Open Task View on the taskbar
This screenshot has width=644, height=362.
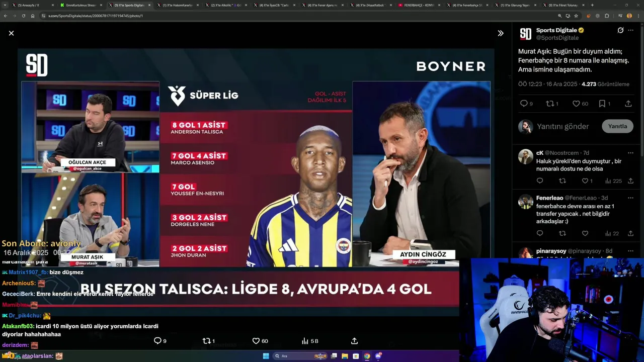coord(334,356)
